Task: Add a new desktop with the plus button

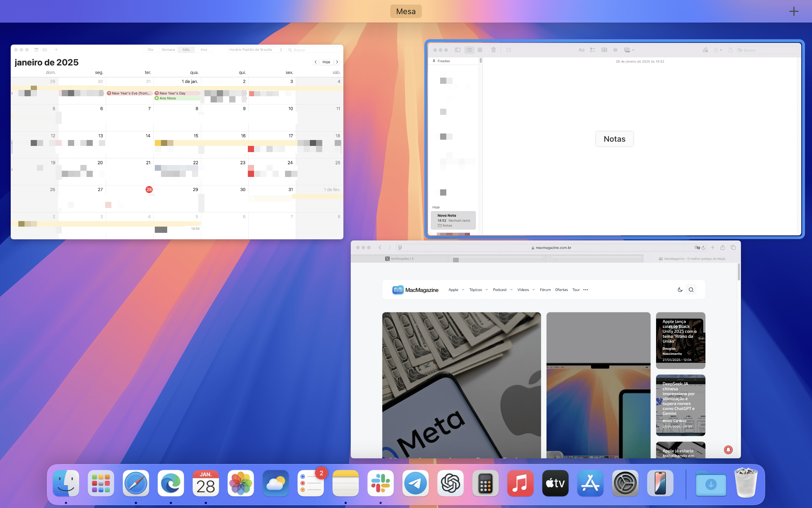Action: click(x=794, y=11)
